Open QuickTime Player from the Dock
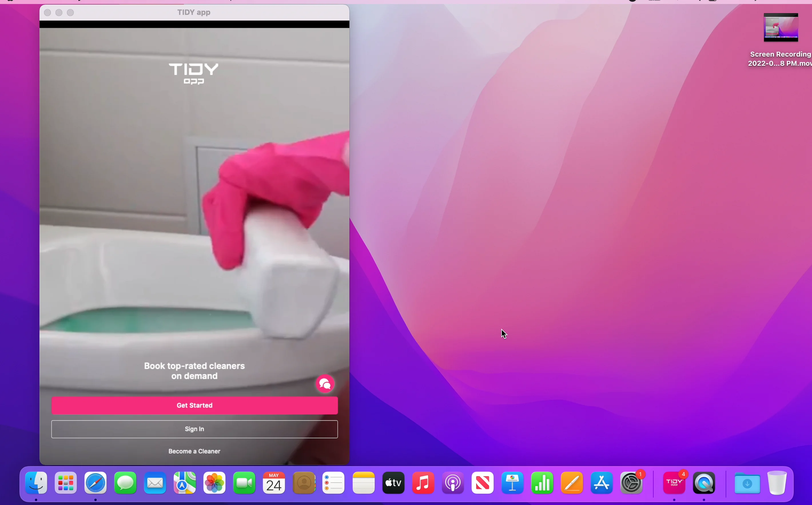The height and width of the screenshot is (505, 812). pyautogui.click(x=704, y=483)
